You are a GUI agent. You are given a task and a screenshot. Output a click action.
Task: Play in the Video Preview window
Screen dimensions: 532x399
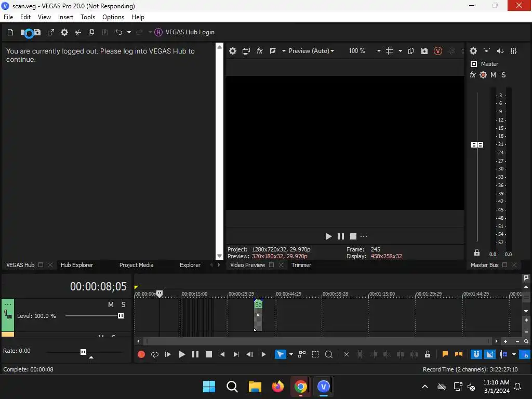pos(328,236)
